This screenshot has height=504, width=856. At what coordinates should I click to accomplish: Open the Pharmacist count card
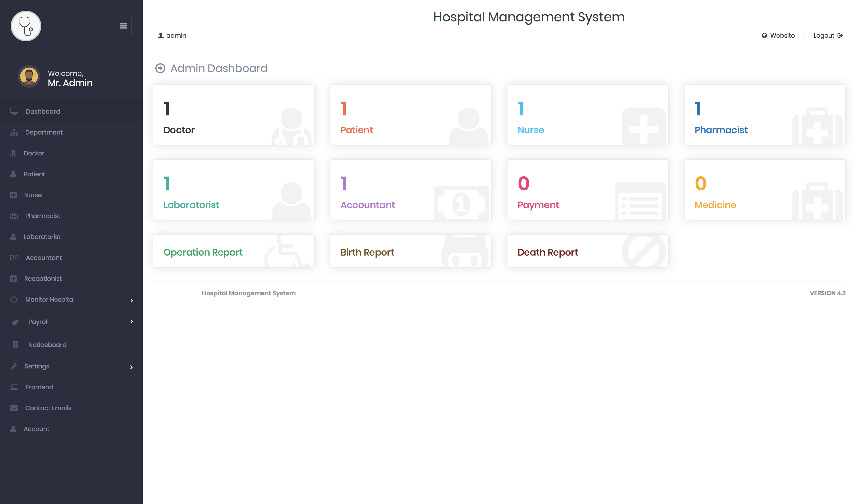click(x=765, y=115)
